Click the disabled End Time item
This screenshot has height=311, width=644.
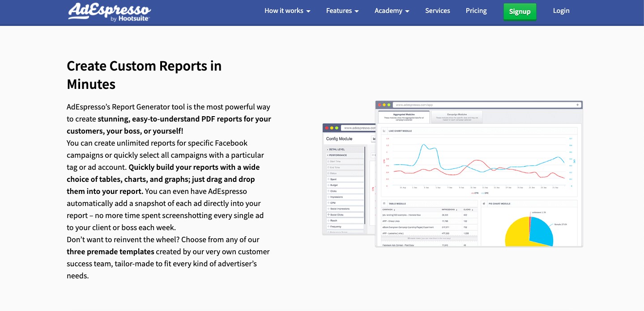(345, 168)
